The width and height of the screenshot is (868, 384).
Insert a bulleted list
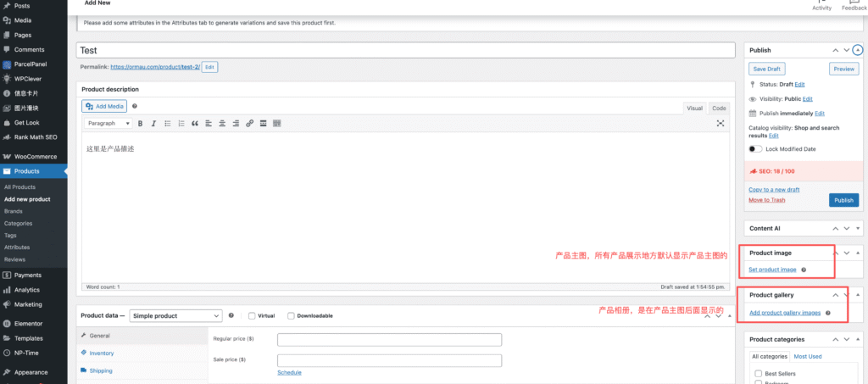tap(167, 124)
